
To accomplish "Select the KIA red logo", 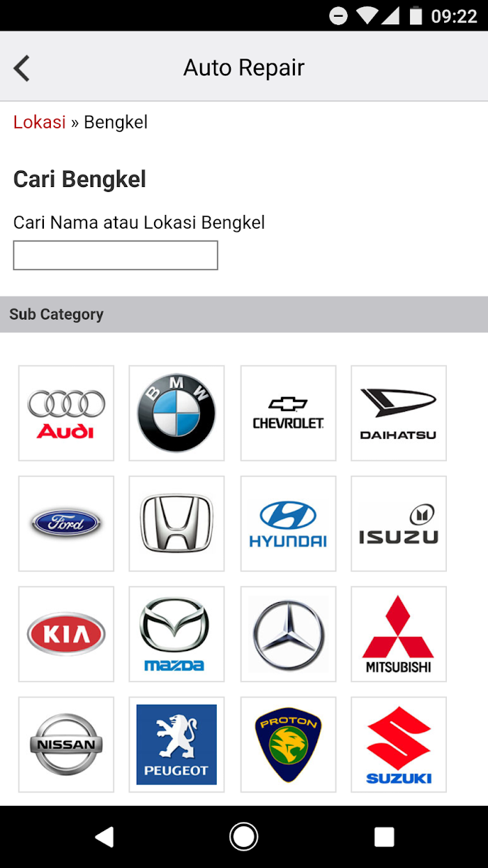I will [x=66, y=634].
